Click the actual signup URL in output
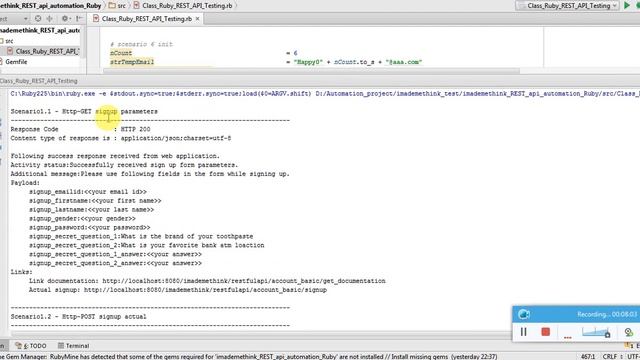The height and width of the screenshot is (360, 640). [205, 290]
